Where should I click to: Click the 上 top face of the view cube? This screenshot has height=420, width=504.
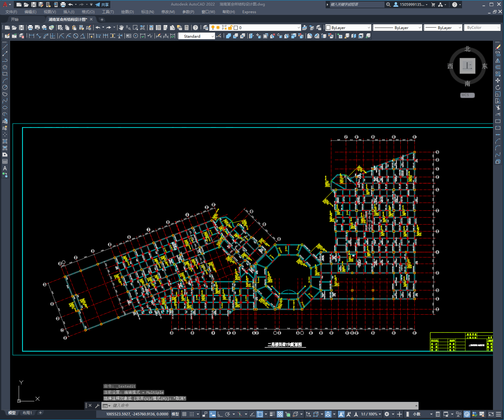(468, 66)
